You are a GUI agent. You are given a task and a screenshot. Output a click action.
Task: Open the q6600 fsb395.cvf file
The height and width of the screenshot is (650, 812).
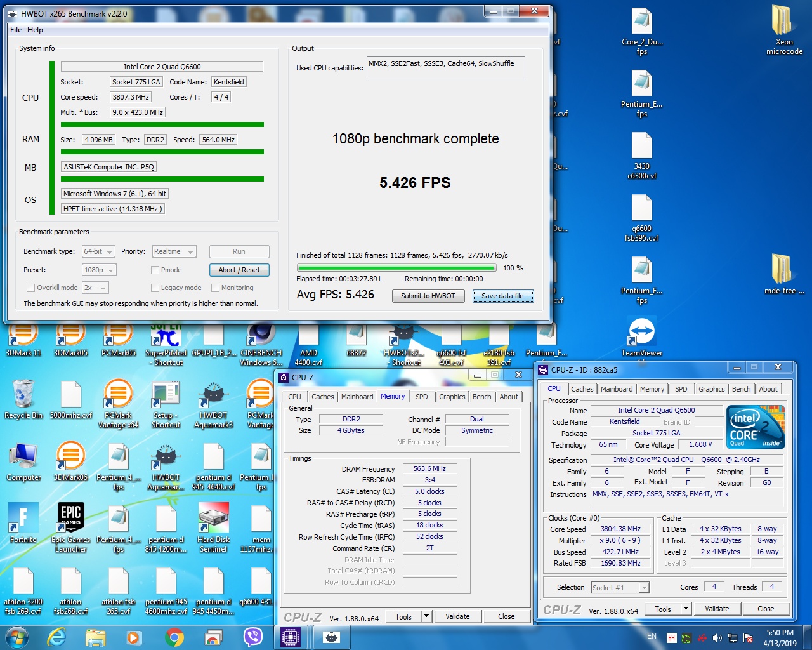tap(642, 218)
